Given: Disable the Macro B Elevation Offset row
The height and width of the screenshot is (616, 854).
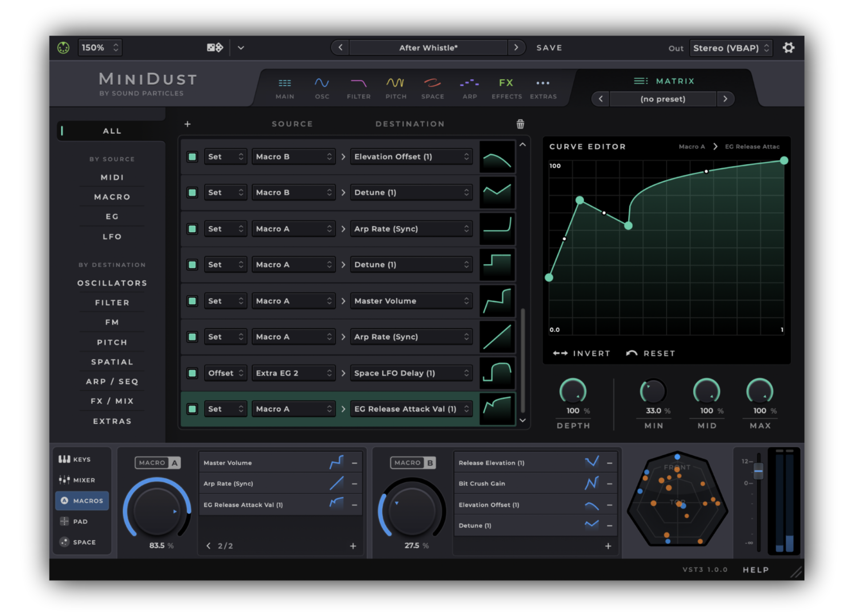Looking at the screenshot, I should point(192,156).
